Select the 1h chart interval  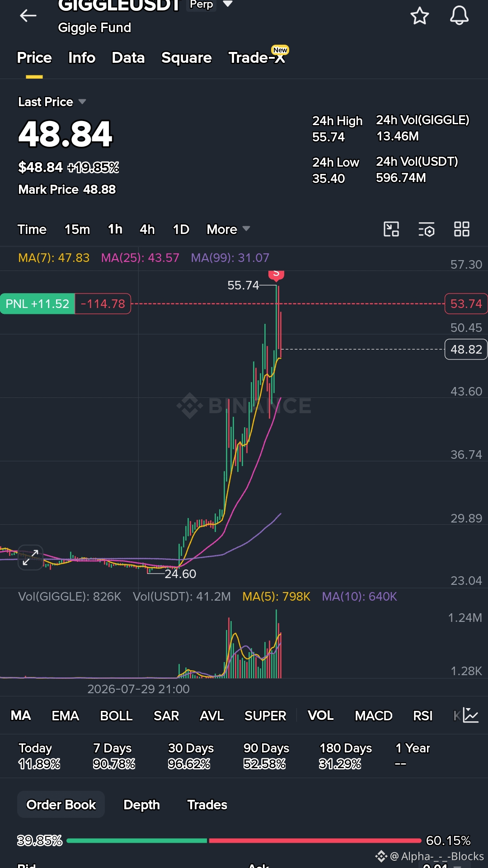(x=115, y=229)
